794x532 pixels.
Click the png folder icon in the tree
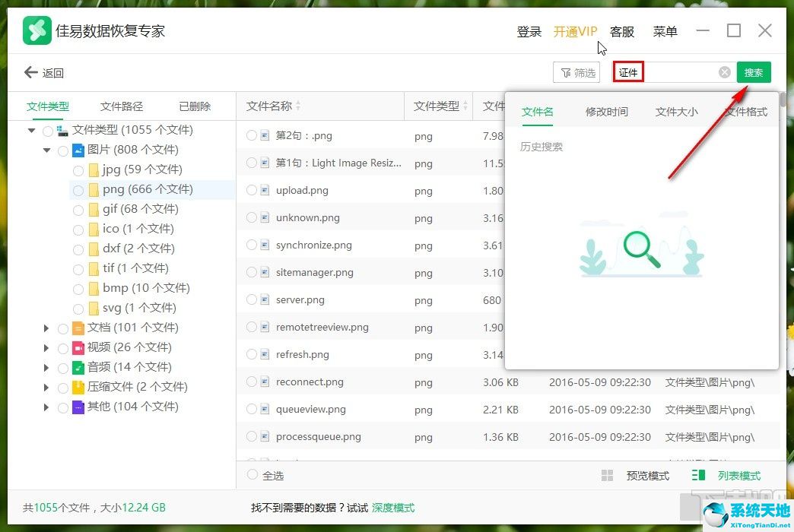click(94, 189)
